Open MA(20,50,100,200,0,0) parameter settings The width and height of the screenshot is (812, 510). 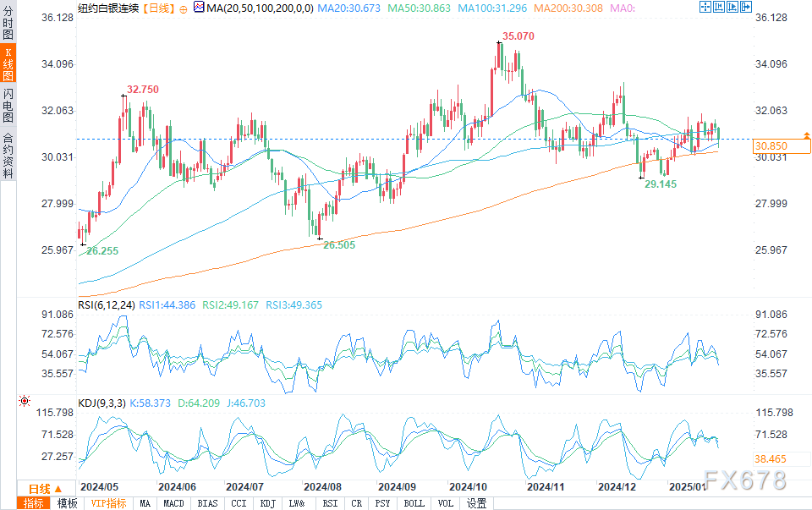click(260, 8)
